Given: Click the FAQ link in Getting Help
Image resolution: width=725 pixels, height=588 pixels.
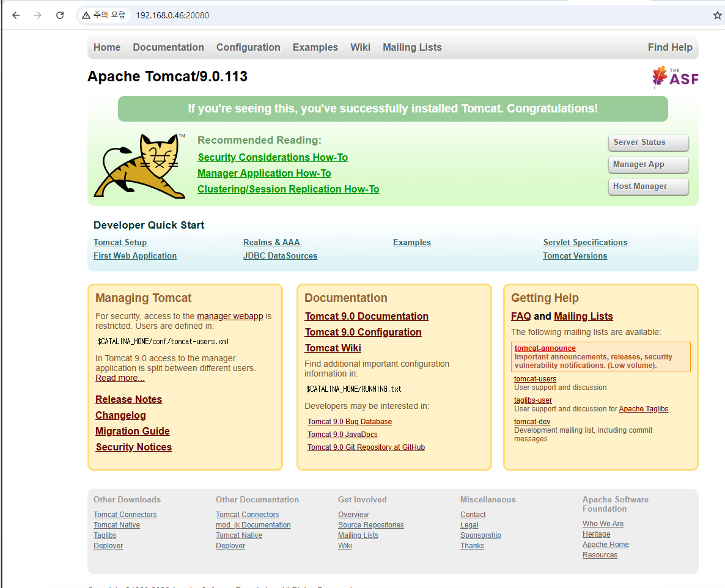Looking at the screenshot, I should [521, 316].
